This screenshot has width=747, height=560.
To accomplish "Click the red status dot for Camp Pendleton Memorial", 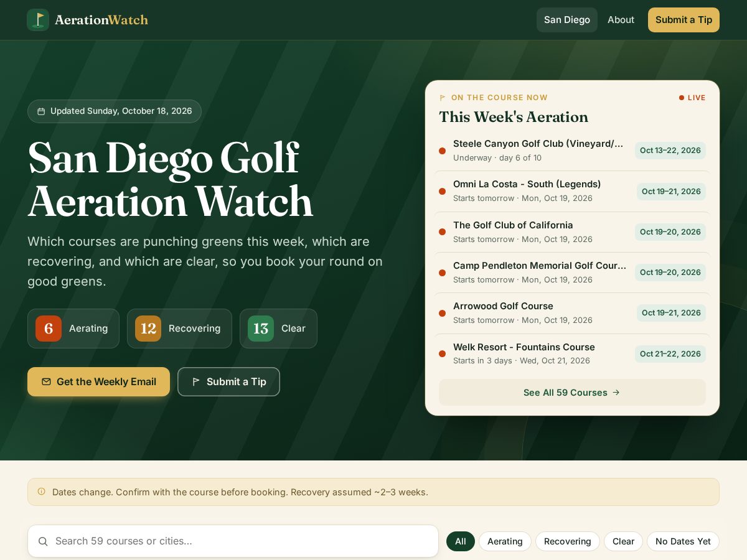I will click(442, 273).
